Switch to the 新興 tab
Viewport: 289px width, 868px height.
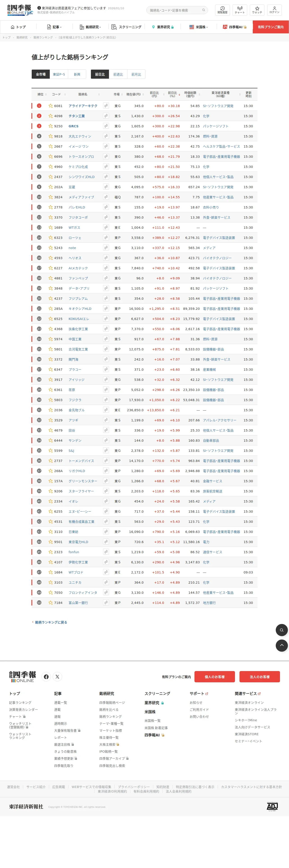point(77,74)
